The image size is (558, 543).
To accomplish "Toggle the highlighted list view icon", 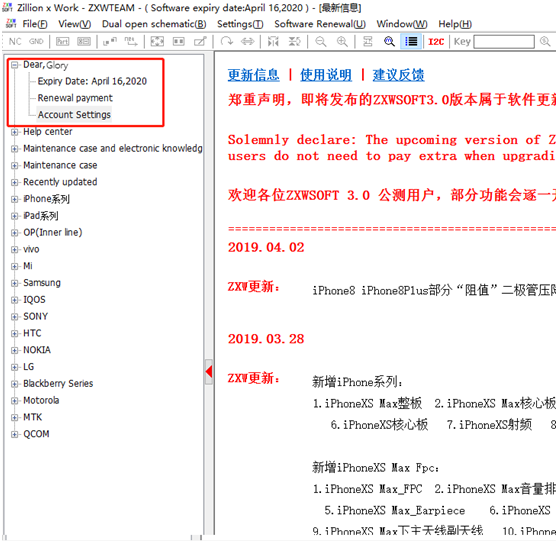I will pyautogui.click(x=411, y=42).
